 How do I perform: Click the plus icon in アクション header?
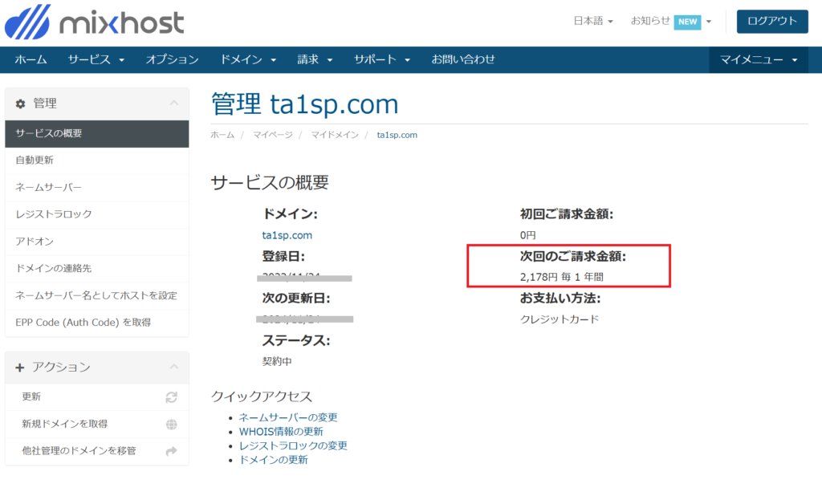(x=20, y=368)
